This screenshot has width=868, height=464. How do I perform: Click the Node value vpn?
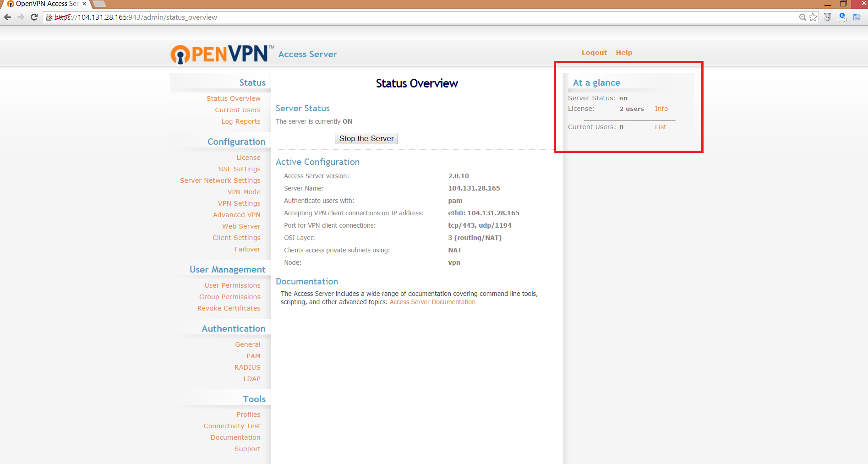coord(454,262)
